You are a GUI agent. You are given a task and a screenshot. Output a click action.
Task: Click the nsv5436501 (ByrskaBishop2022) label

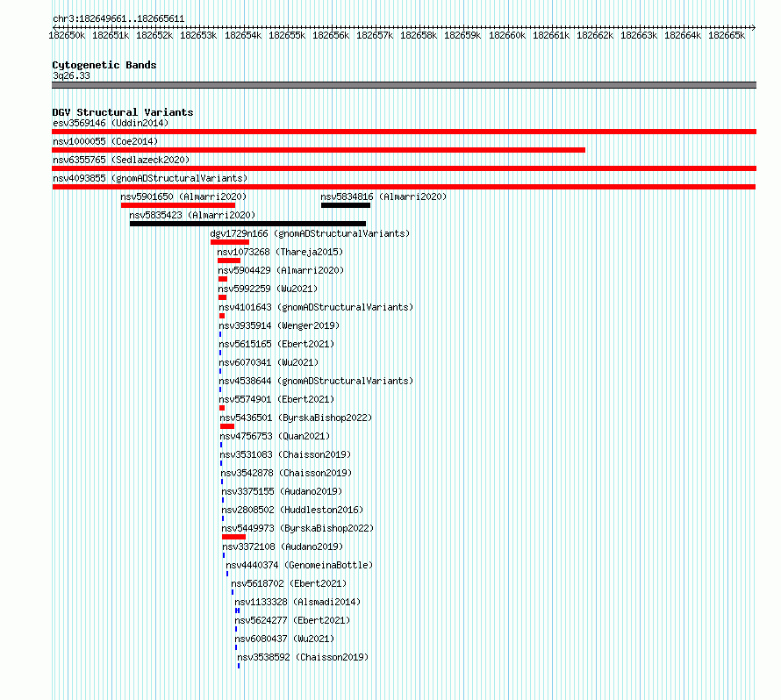pyautogui.click(x=296, y=418)
